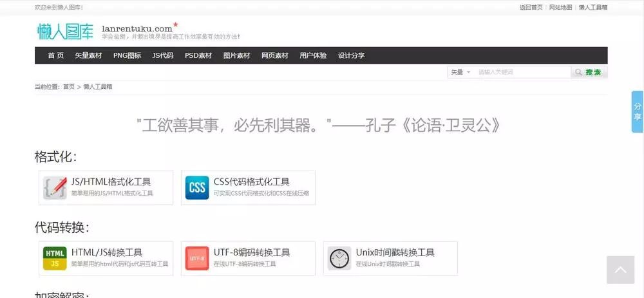This screenshot has height=298, width=644.
Task: Focus the keyword search input field
Action: point(522,72)
